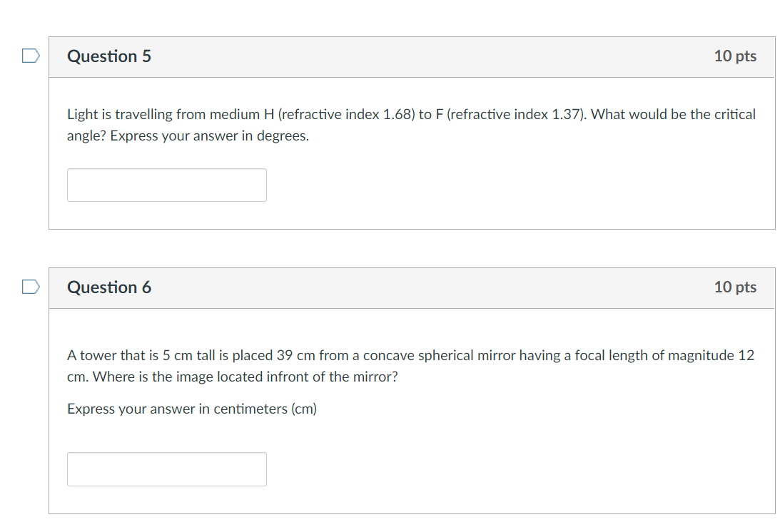Screen dimensions: 780x532
Task: Click inside the Question 5 answer box
Action: click(166, 185)
